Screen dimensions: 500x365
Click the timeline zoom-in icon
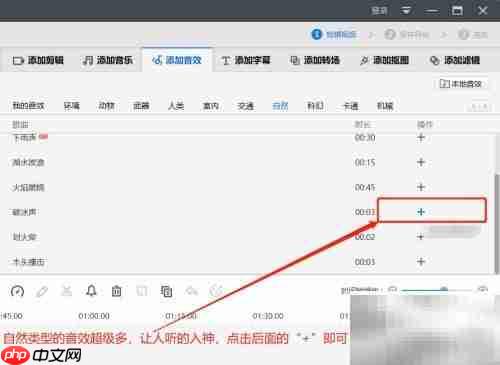pos(482,289)
